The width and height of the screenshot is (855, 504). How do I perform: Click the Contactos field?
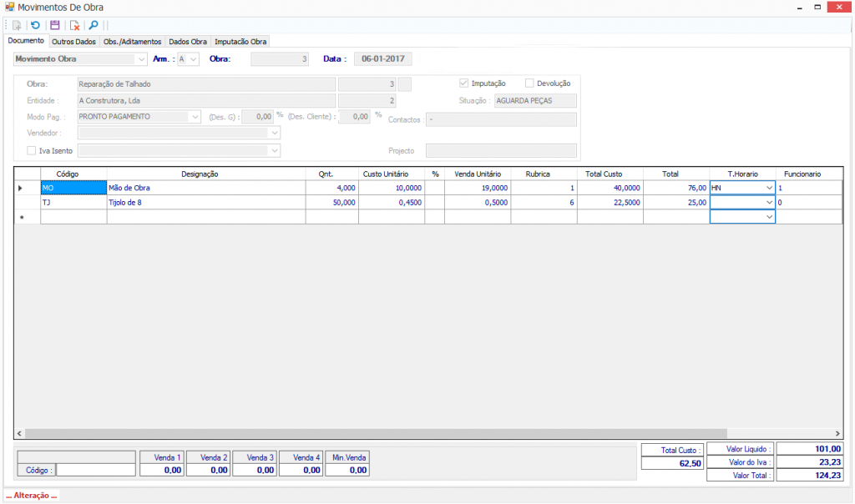click(x=501, y=119)
